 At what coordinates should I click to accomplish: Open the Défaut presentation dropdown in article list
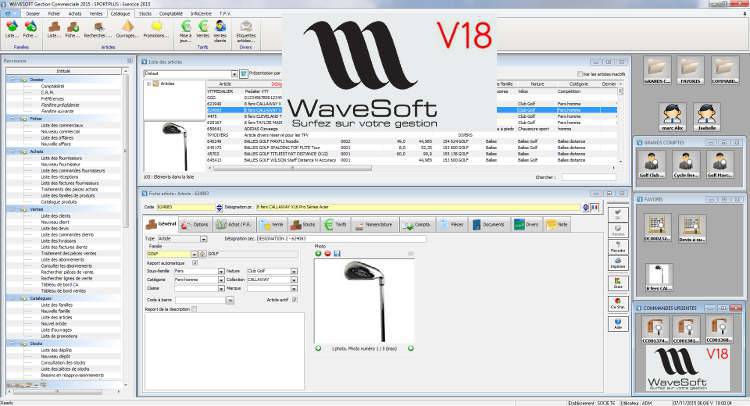pos(234,74)
